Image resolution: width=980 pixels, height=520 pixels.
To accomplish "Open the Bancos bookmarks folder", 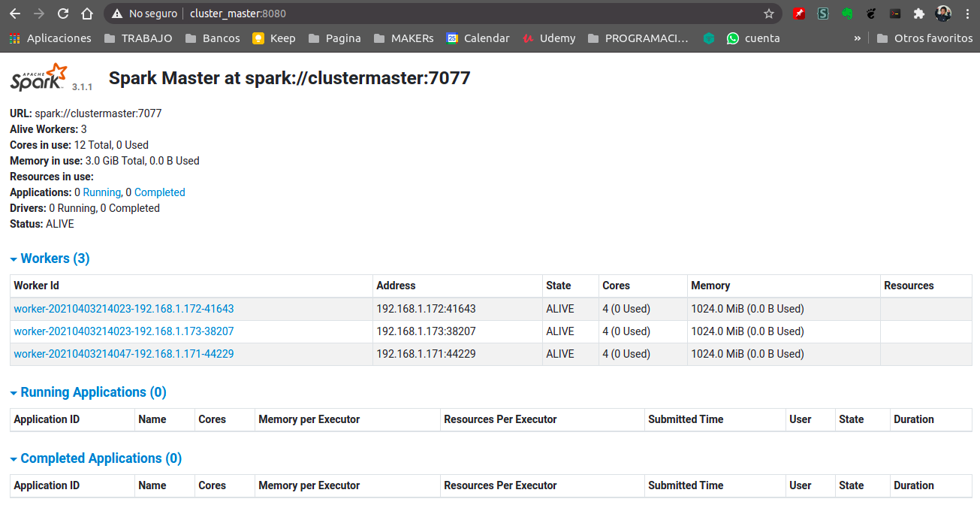I will tap(213, 38).
